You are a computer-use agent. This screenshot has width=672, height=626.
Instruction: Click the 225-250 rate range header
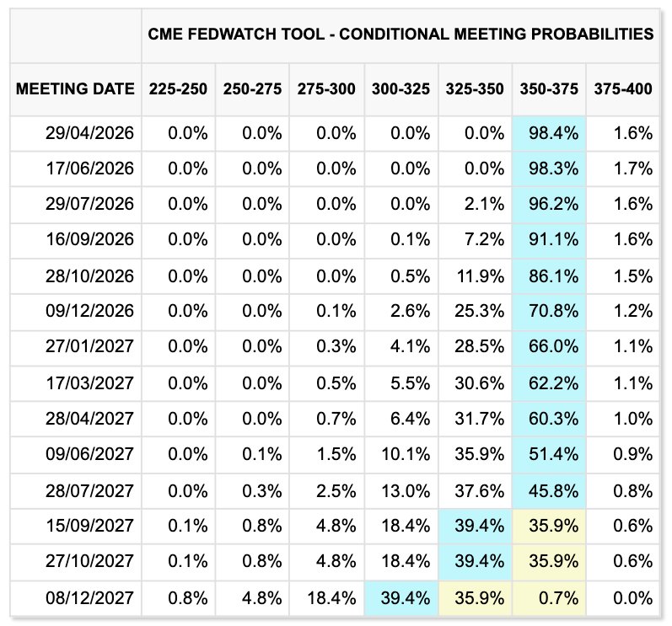point(178,88)
